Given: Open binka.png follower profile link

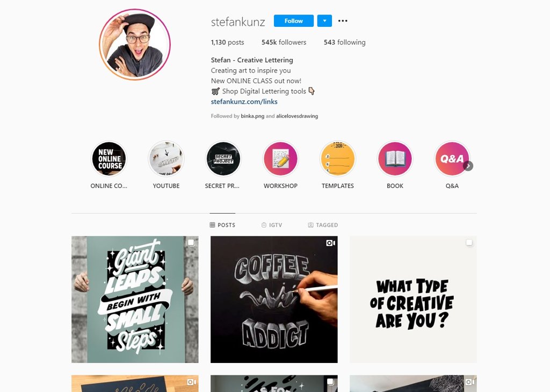Looking at the screenshot, I should coord(252,116).
